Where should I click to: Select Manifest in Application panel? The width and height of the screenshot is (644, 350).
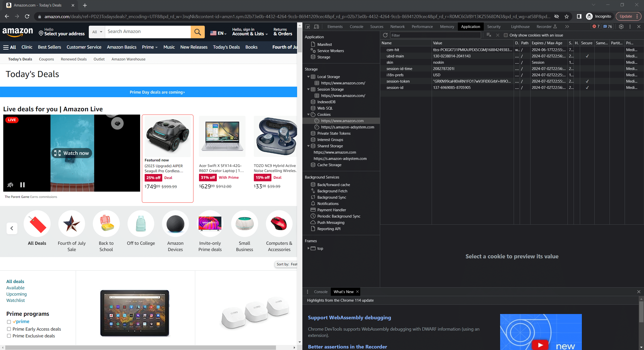pos(324,44)
